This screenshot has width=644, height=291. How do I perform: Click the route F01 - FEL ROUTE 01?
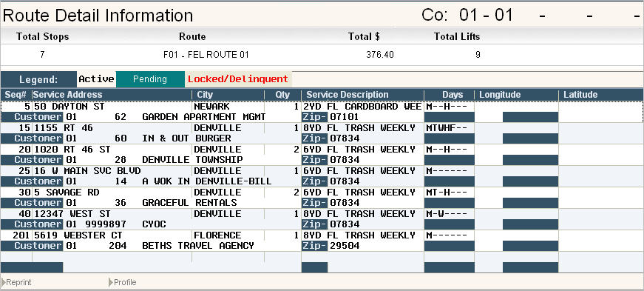click(x=206, y=54)
